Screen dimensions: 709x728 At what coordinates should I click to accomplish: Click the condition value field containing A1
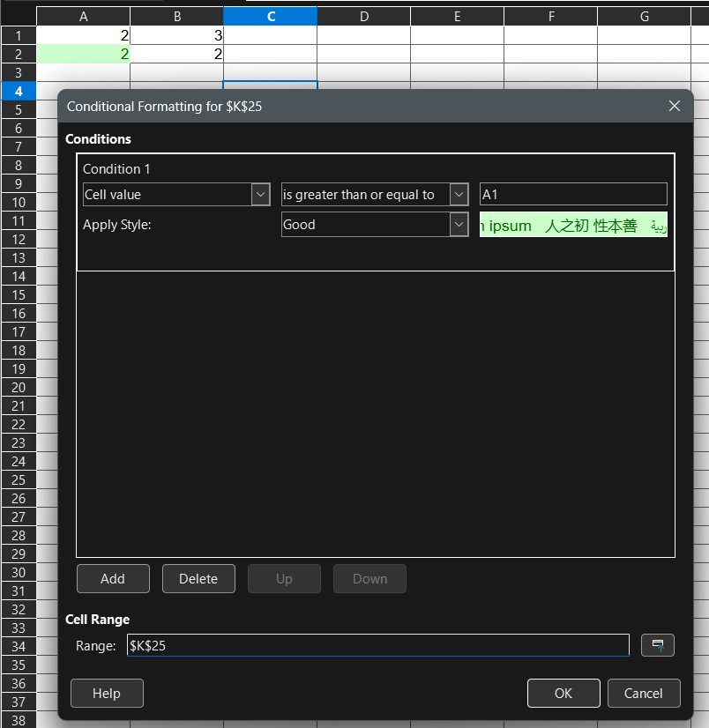coord(572,195)
